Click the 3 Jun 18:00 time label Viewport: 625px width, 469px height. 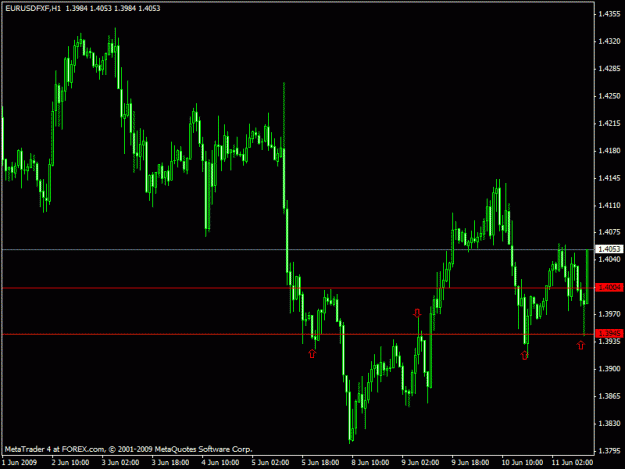tap(170, 462)
